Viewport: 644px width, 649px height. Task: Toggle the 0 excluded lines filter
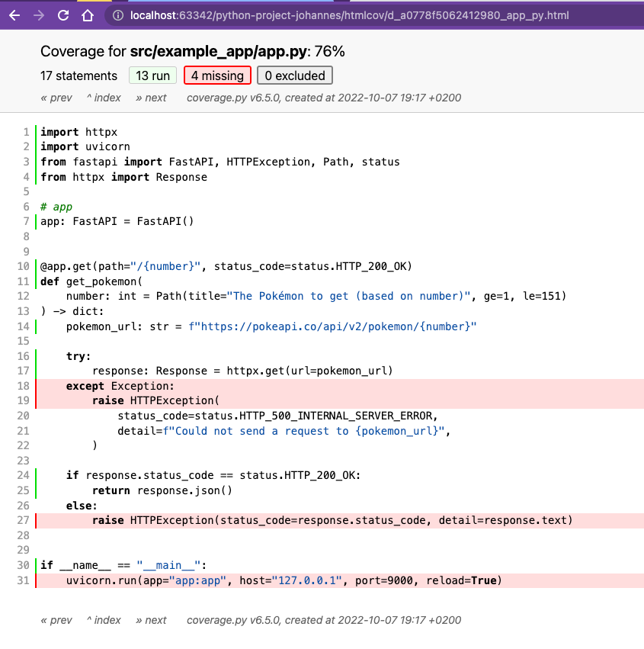pos(295,75)
